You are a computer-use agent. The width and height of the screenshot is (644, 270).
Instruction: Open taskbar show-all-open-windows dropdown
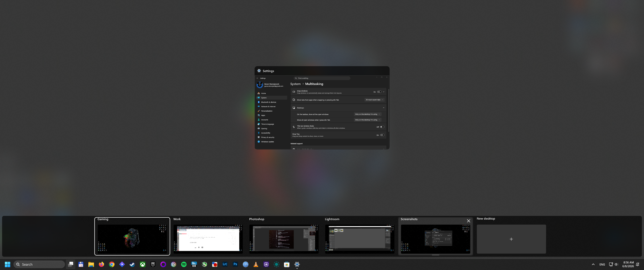click(x=367, y=114)
